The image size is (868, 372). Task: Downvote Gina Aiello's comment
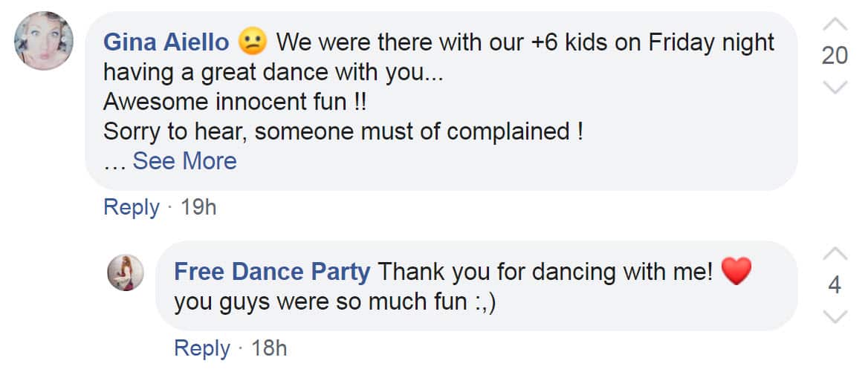(835, 88)
